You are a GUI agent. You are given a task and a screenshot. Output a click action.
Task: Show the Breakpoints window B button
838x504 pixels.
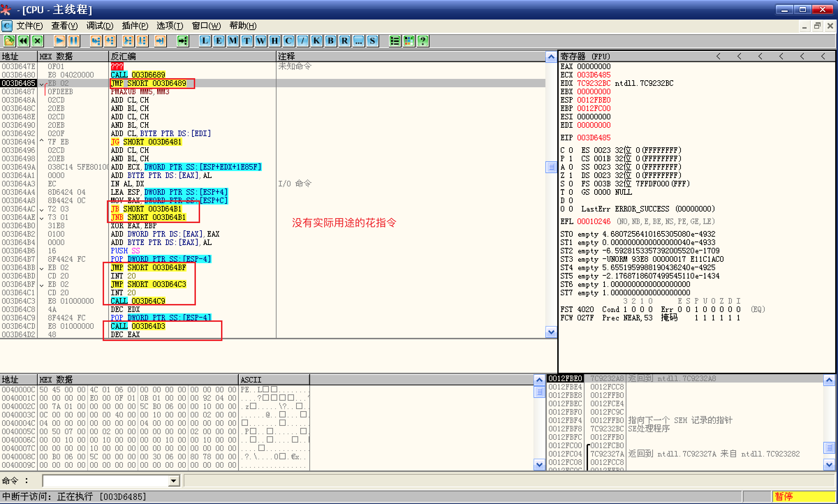(x=330, y=41)
